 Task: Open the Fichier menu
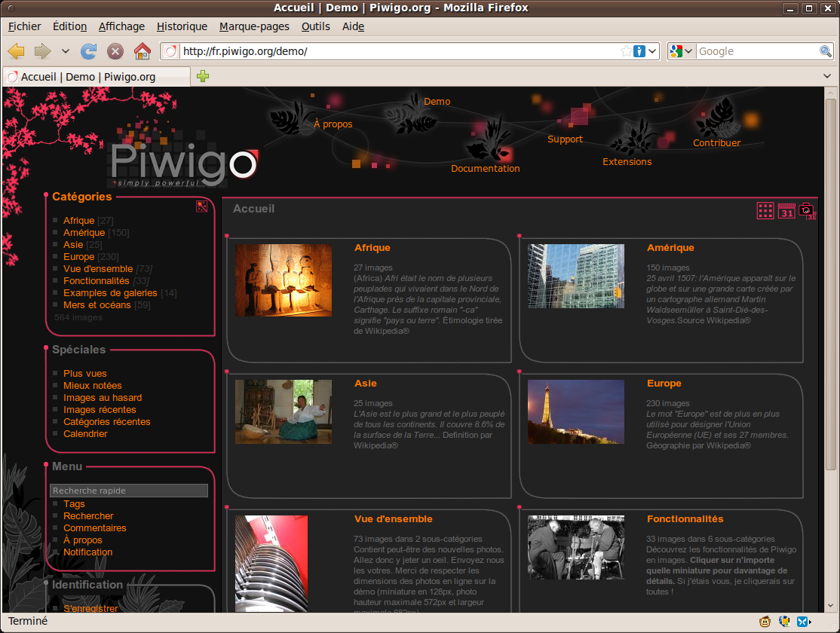(25, 26)
